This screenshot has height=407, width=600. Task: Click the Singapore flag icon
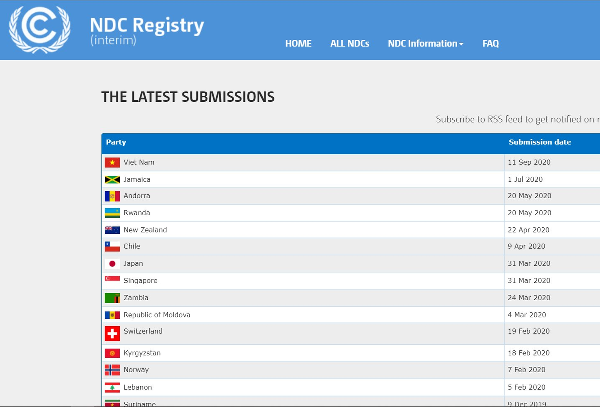(112, 279)
